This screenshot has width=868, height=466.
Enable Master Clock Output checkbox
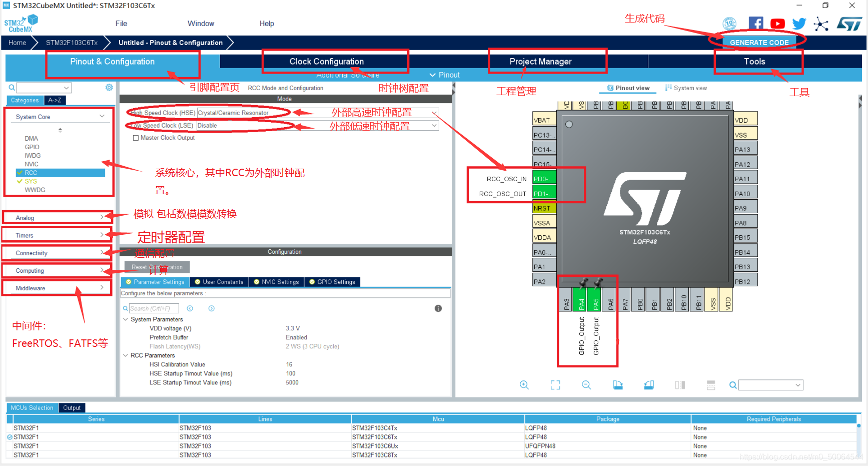pos(136,138)
